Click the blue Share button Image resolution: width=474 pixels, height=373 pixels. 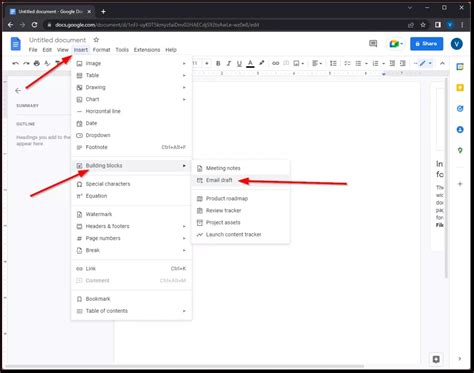coord(426,44)
